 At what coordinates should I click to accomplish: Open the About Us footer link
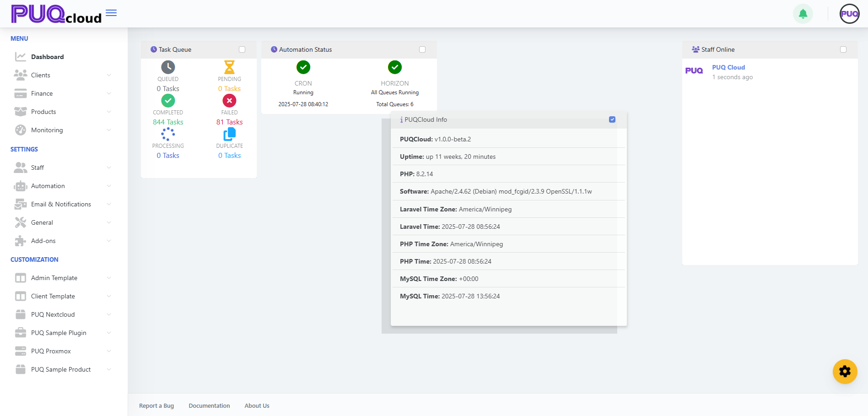pyautogui.click(x=257, y=406)
